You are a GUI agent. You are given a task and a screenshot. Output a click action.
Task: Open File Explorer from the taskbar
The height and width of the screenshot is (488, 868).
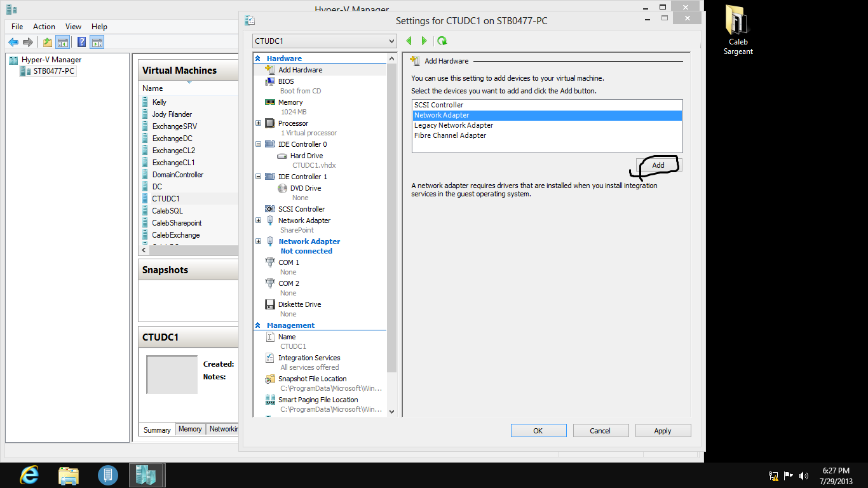click(69, 475)
